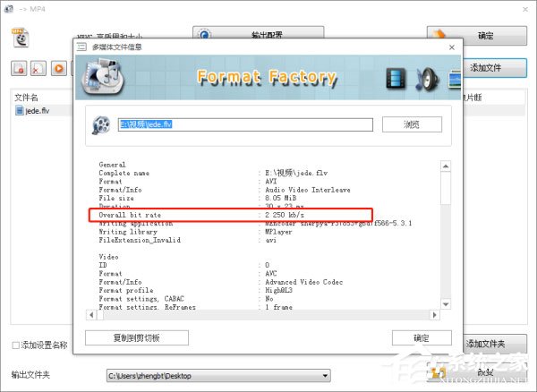This screenshot has height=392, width=537.
Task: Click the Writing library MPlayer value
Action: pyautogui.click(x=278, y=232)
